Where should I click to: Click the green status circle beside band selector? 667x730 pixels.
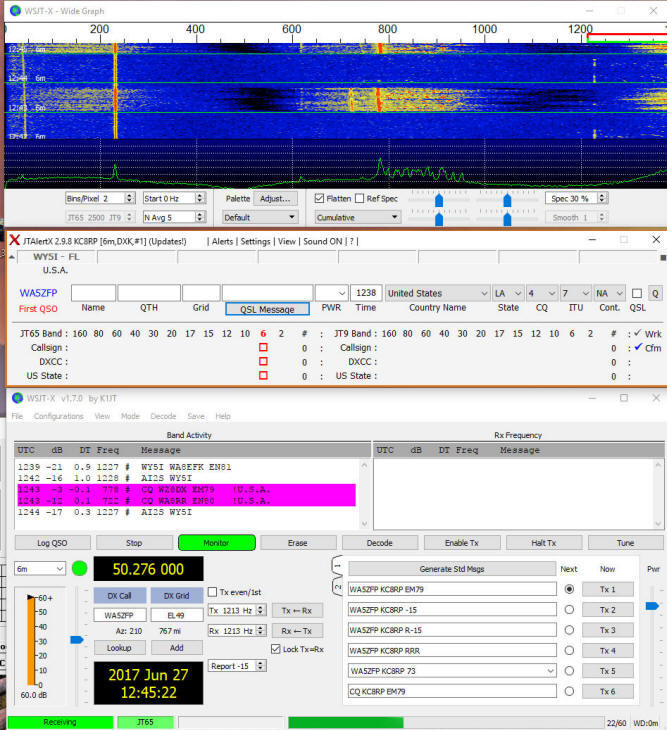point(80,568)
